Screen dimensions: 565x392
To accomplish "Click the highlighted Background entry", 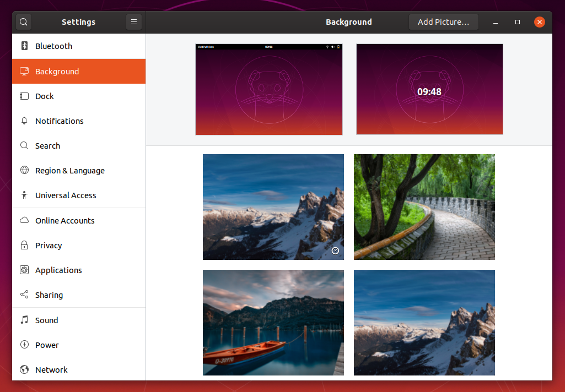I will 78,71.
